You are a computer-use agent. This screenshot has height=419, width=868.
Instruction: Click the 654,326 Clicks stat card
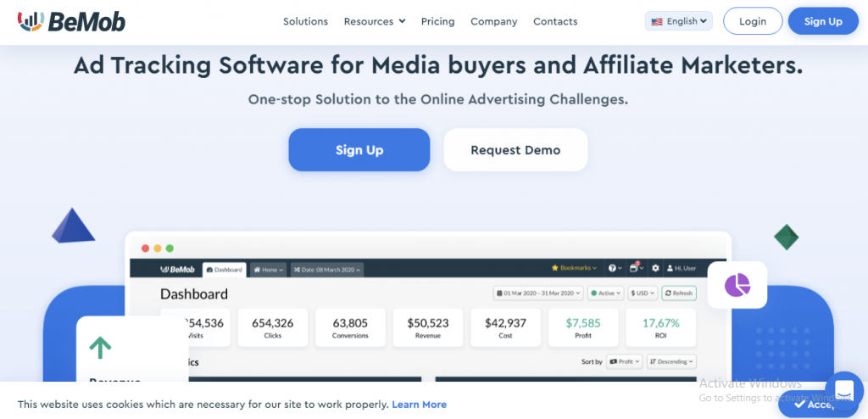[x=273, y=327]
